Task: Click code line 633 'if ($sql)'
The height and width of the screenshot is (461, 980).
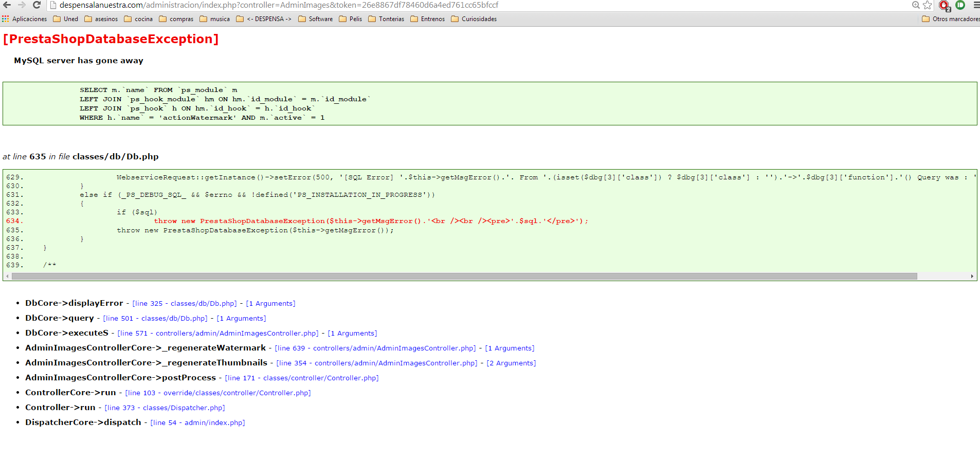Action: click(137, 212)
